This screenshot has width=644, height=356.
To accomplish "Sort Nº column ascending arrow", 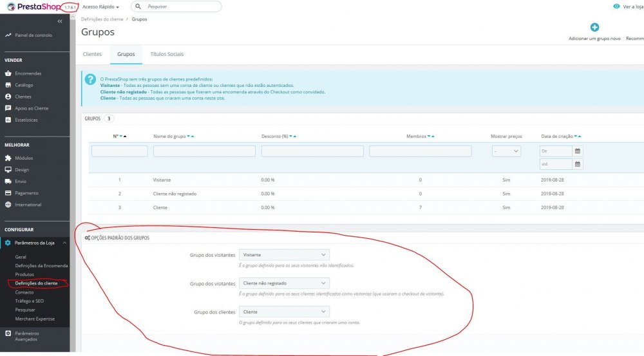I will coord(125,136).
